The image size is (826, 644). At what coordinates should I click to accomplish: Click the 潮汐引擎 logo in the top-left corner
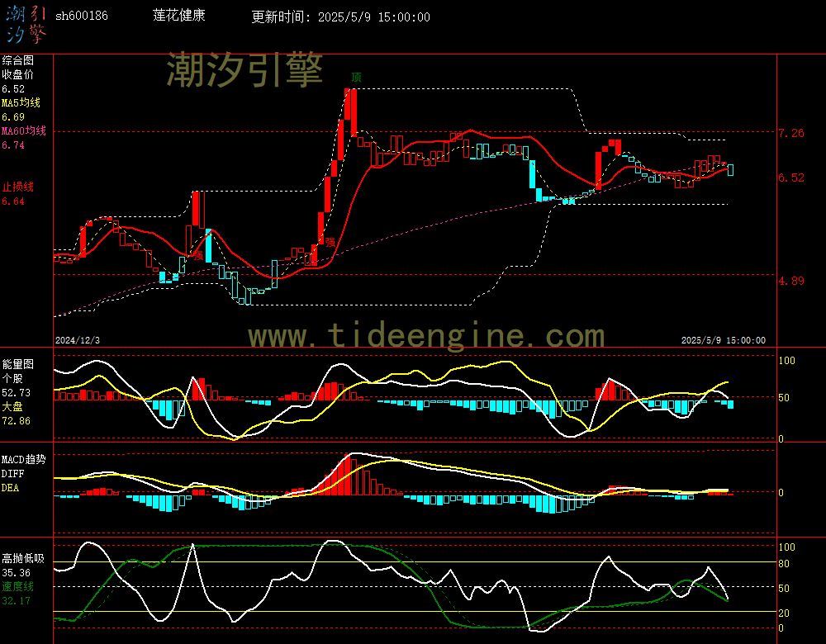[x=26, y=24]
